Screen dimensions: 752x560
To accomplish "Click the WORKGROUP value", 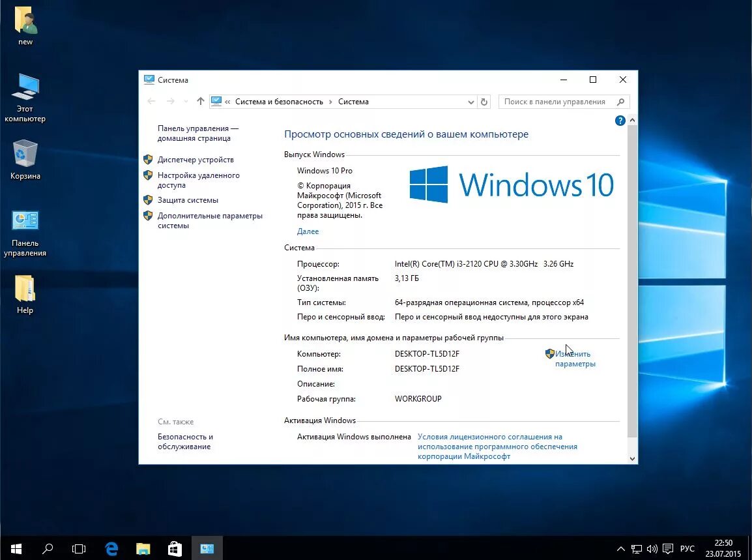I will [x=418, y=399].
